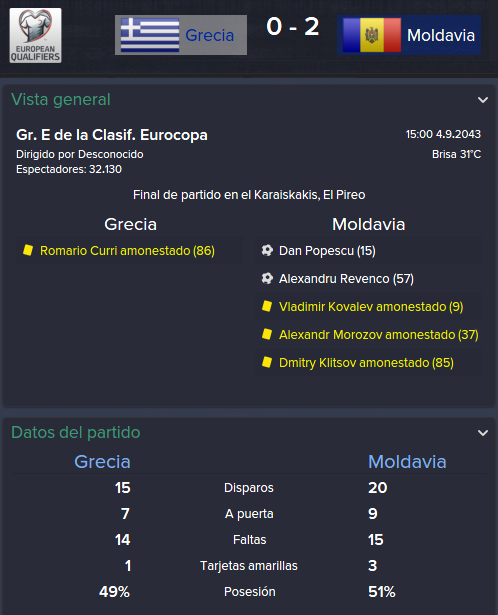This screenshot has width=498, height=615.
Task: Click Moldavia heading in match stats
Action: pos(407,462)
